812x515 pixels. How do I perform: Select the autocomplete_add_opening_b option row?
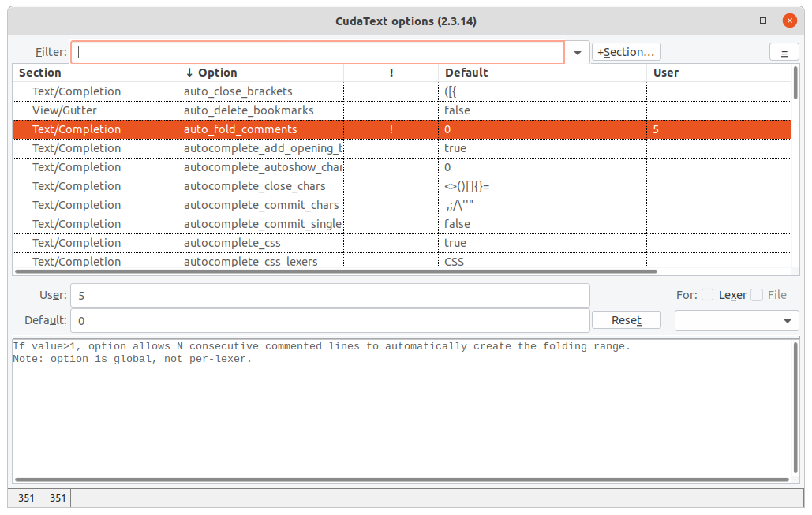point(402,148)
